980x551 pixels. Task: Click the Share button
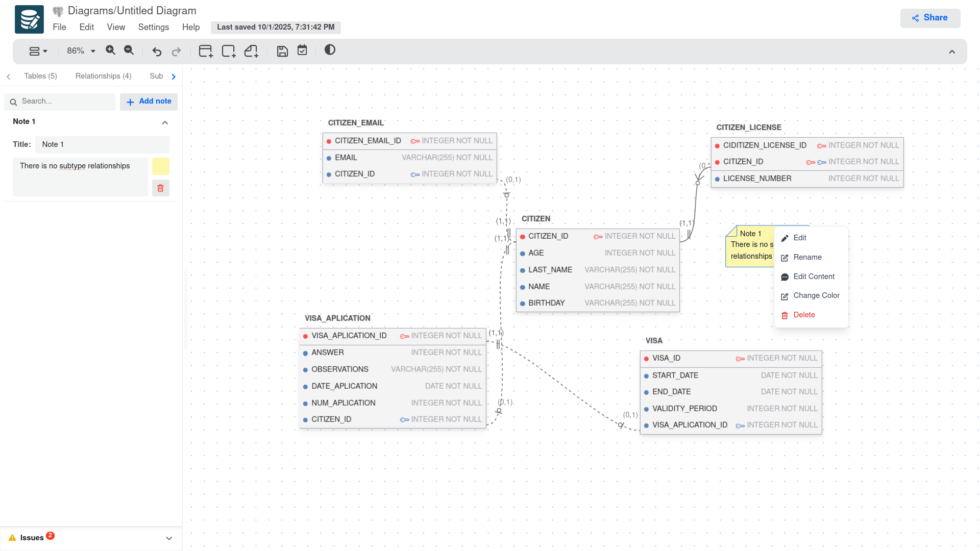(x=929, y=18)
